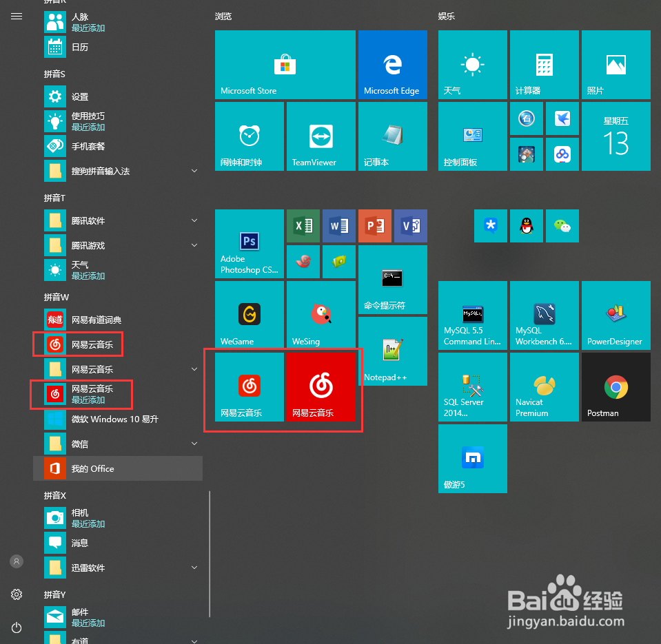This screenshot has width=661, height=644.
Task: Launch the Xshell red swirl tile
Action: pos(303,262)
